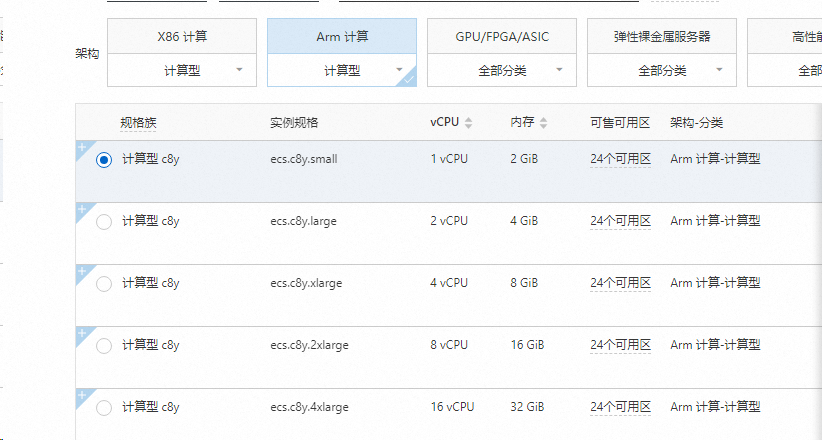Click 24个可用区 link for ecs.c8y.small

pyautogui.click(x=620, y=159)
